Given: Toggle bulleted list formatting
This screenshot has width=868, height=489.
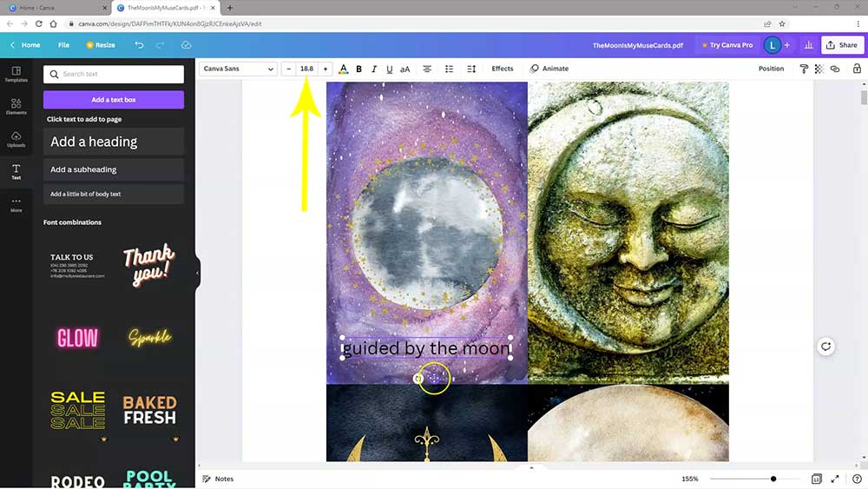Looking at the screenshot, I should tap(449, 69).
